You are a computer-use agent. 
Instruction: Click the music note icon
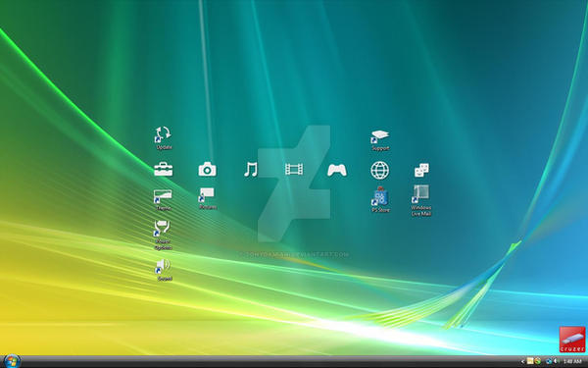tap(251, 170)
